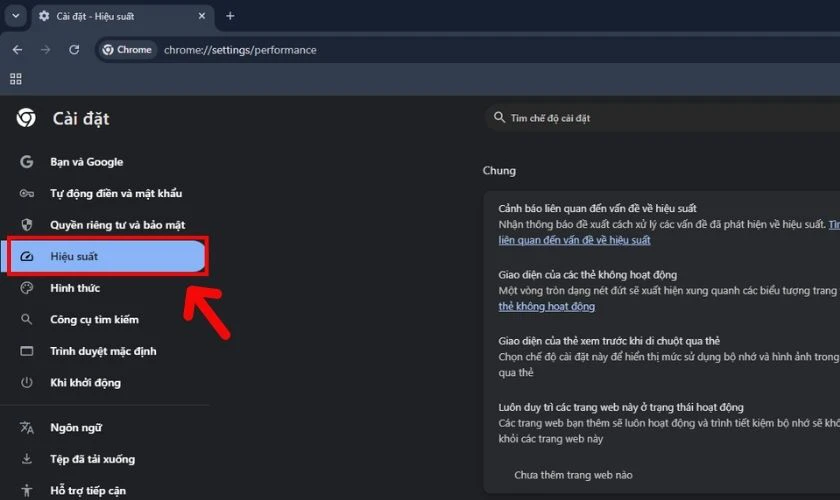Click Giao diện của các thẻ không hoạt động
The height and width of the screenshot is (500, 840).
click(x=588, y=275)
